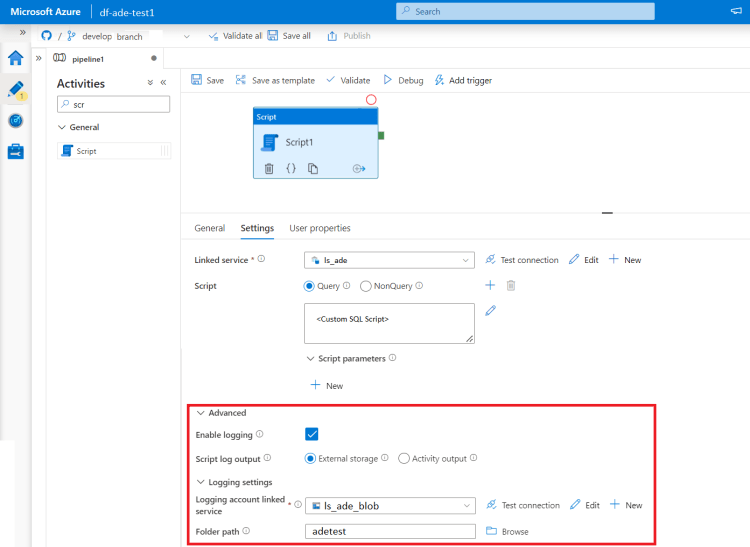
Task: Add New script parameter
Action: (327, 385)
